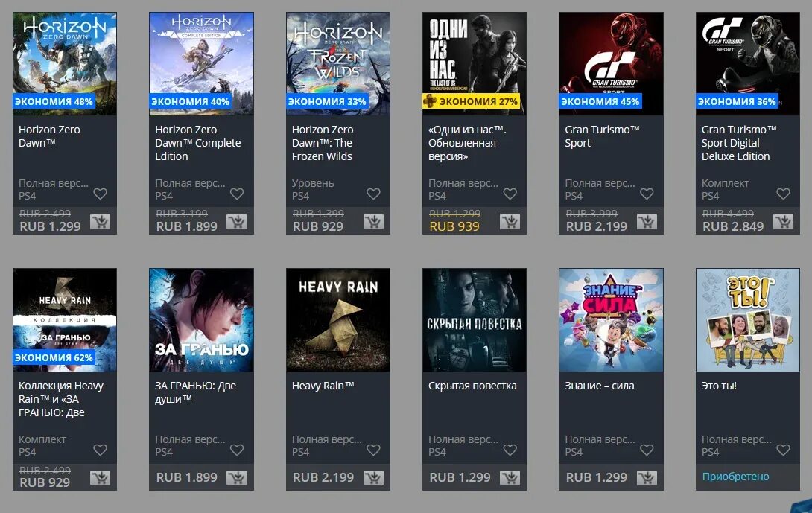Open Horizon Zero Dawn Complete Edition title link
This screenshot has width=812, height=513.
tap(198, 143)
